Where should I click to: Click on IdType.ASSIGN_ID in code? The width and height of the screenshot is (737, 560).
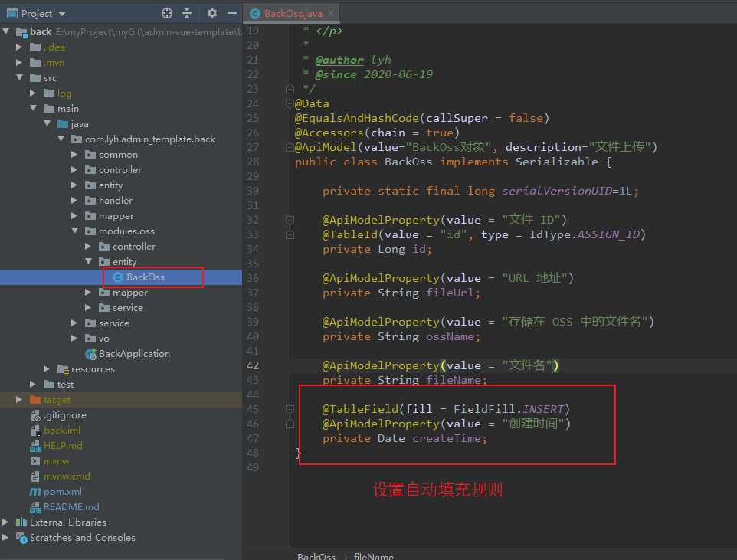point(585,234)
